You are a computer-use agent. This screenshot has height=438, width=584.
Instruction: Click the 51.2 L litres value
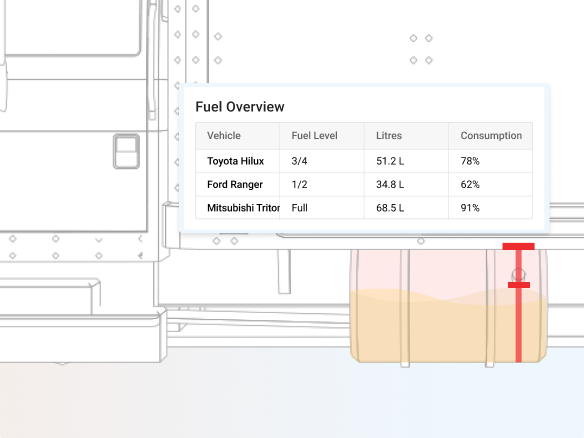click(x=390, y=161)
